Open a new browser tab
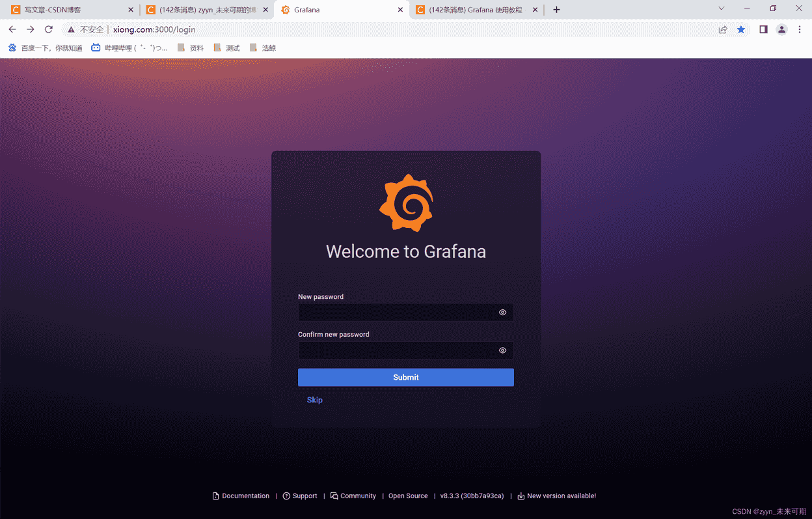 click(x=556, y=10)
